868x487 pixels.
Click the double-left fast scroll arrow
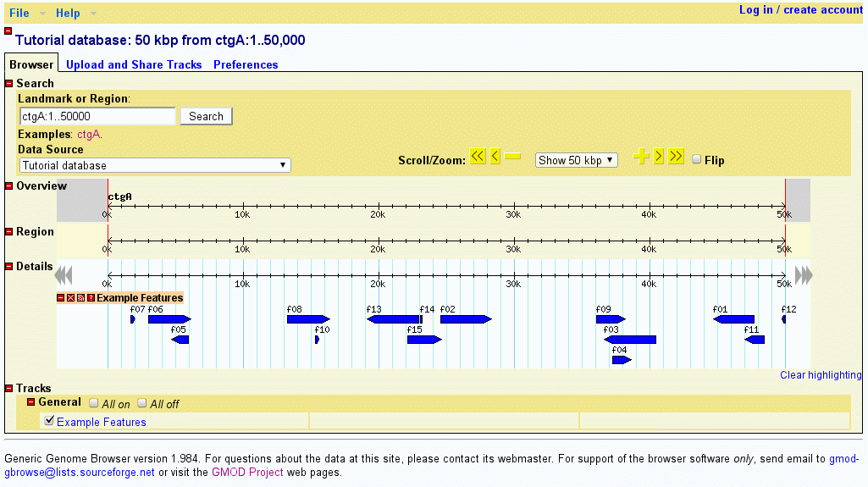click(478, 157)
